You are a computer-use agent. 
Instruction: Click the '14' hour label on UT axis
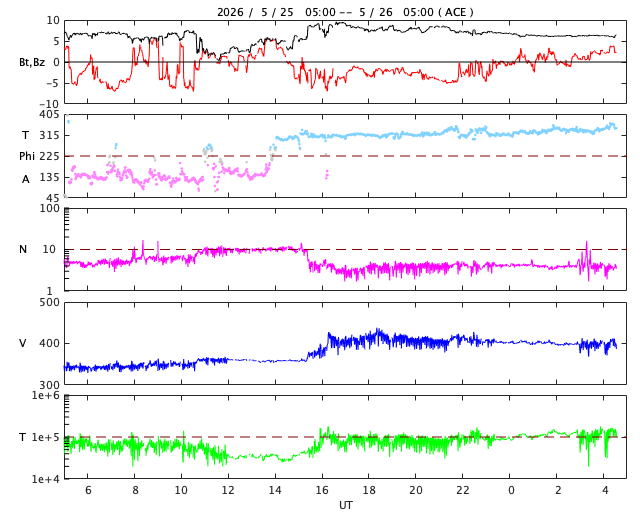275,490
